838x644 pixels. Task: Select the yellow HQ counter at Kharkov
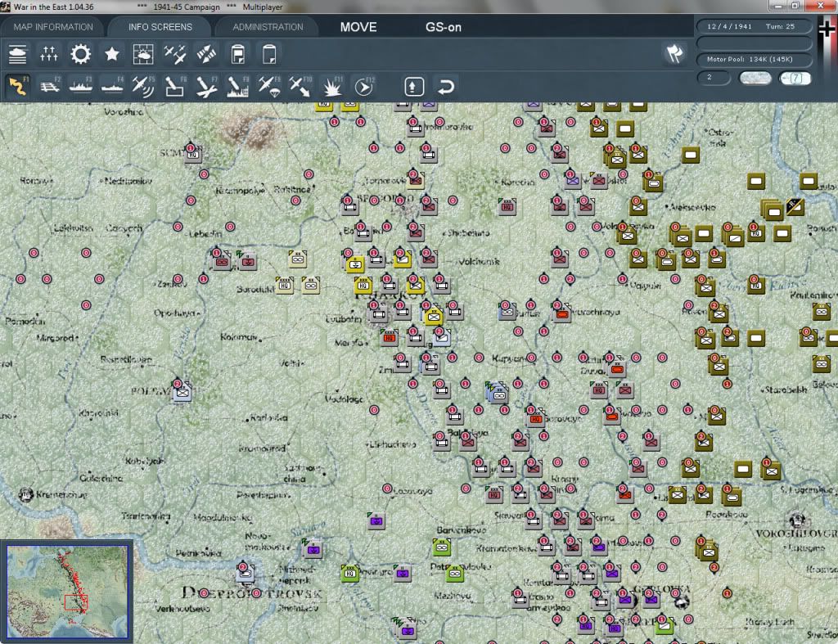[363, 286]
